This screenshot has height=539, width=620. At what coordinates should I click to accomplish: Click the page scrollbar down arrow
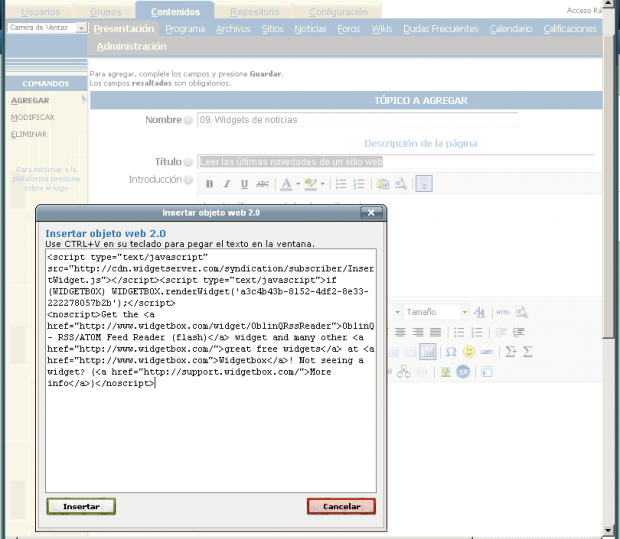608,531
